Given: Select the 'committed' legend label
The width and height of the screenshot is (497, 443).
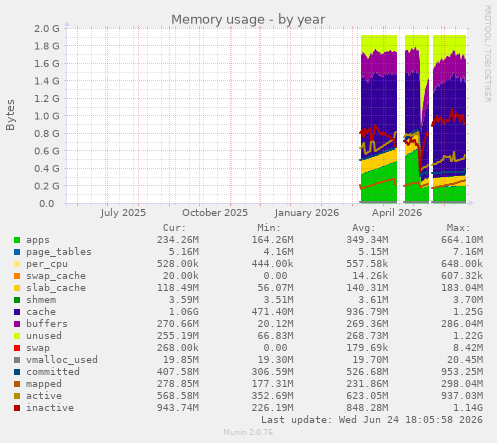Looking at the screenshot, I should (x=53, y=372).
